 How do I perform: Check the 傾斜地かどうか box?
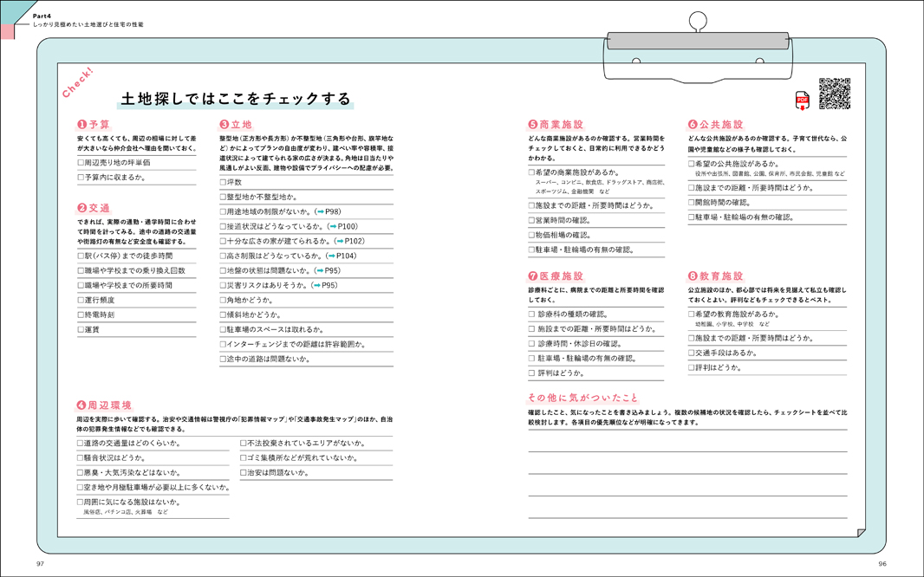224,315
